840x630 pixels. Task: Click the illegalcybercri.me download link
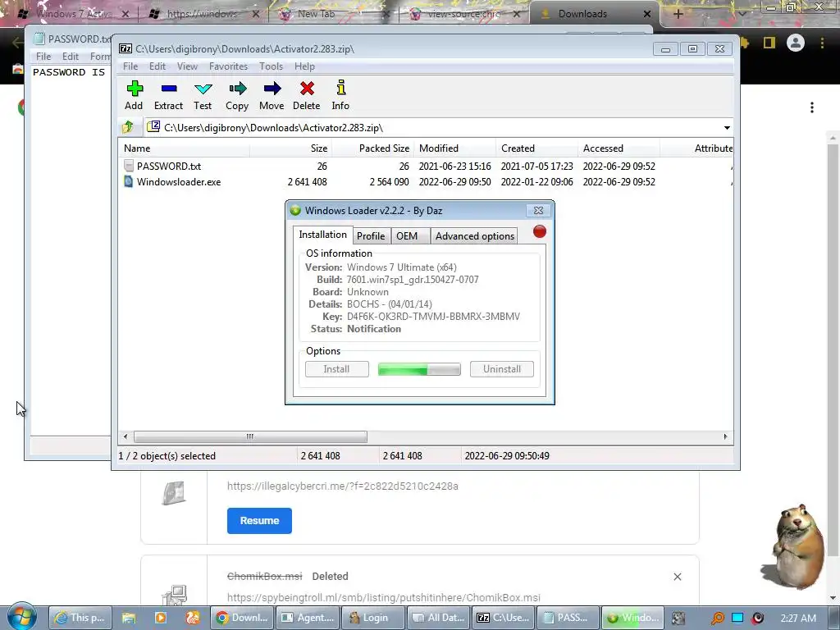click(343, 486)
